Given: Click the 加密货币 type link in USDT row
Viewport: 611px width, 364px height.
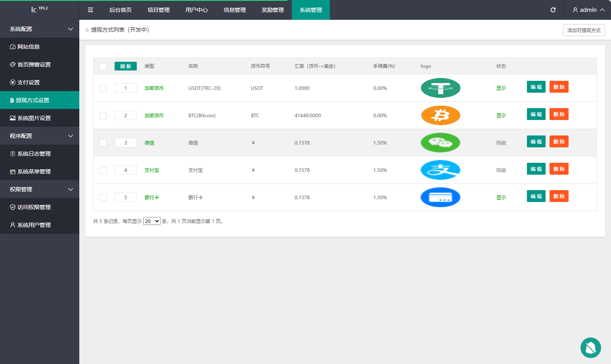Looking at the screenshot, I should tap(154, 88).
